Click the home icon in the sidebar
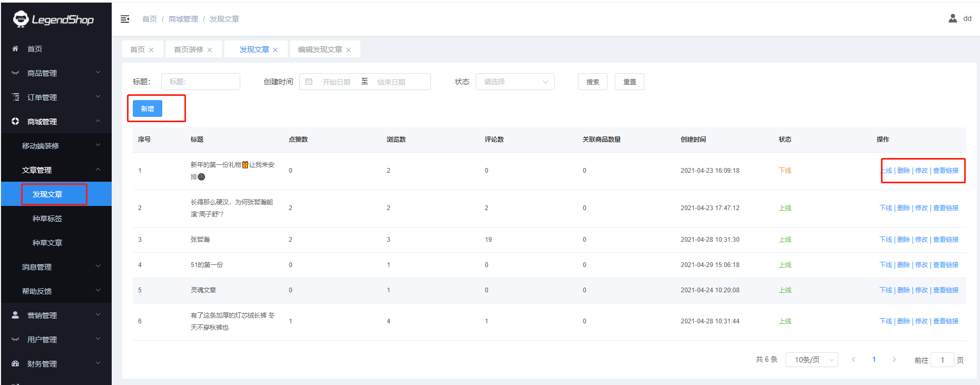980x385 pixels. 15,48
